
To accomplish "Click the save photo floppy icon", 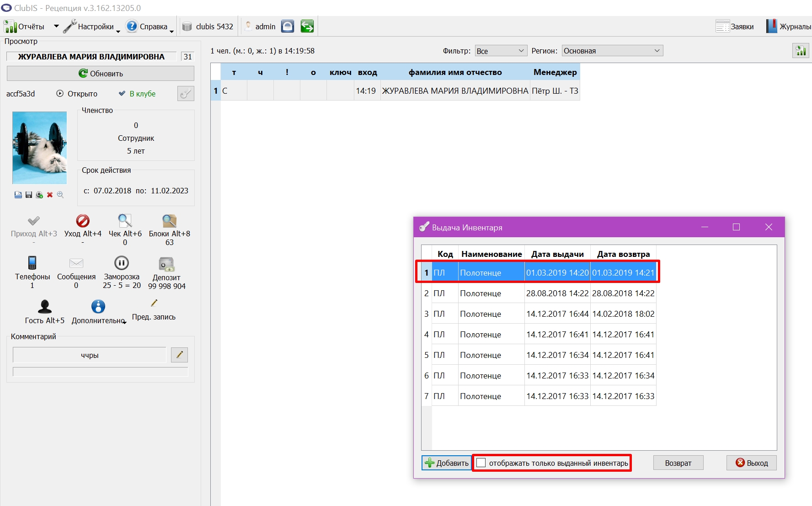I will [29, 195].
